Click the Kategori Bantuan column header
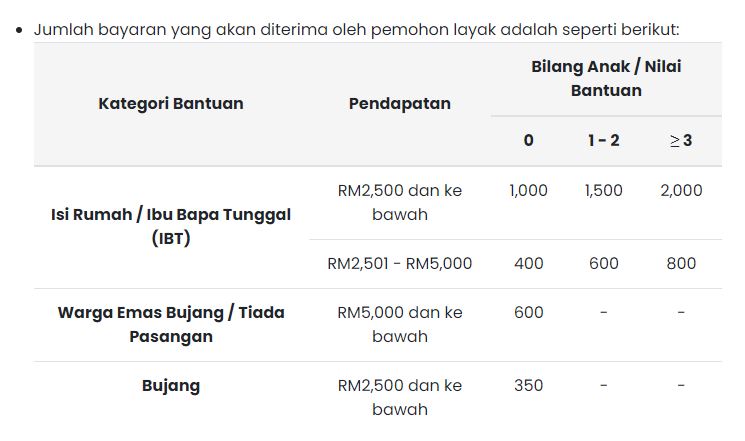745x441 pixels. [171, 104]
